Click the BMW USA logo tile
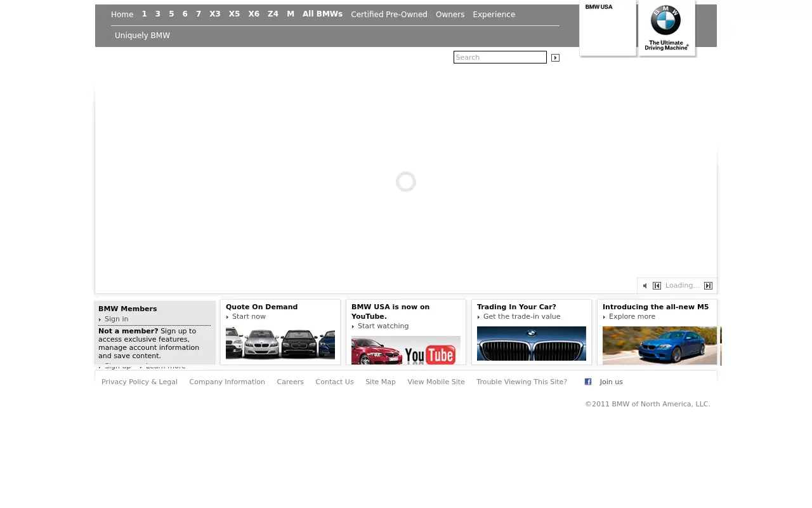Screen dimensions: 812x508 pos(608,28)
